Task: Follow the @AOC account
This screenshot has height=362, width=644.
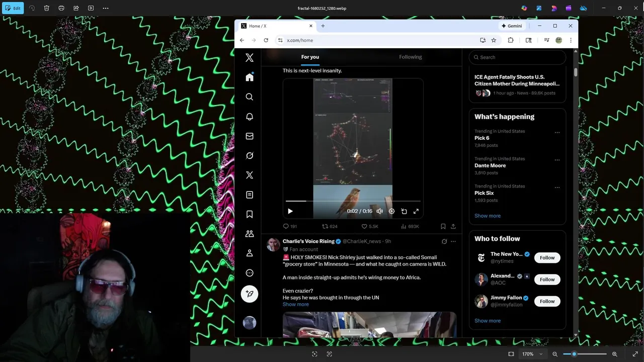Action: pos(547,280)
